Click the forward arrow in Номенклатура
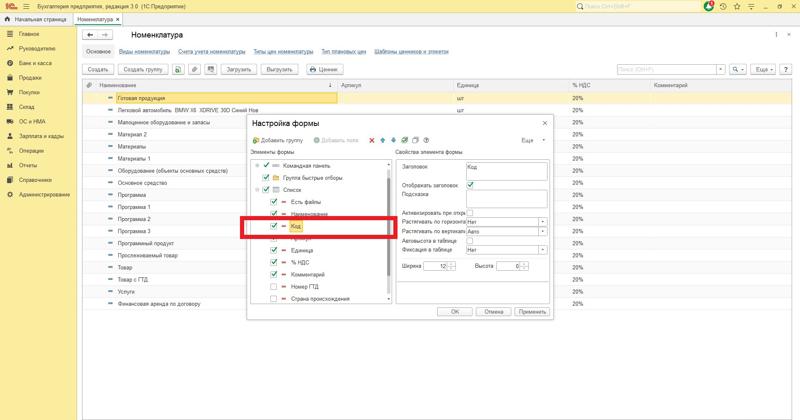800x420 pixels. coord(105,35)
